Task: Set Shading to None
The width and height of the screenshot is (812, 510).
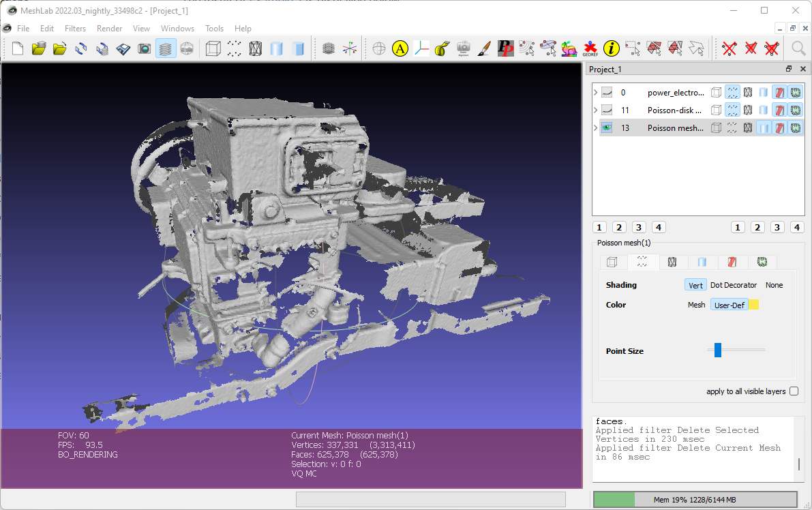Action: [x=775, y=285]
